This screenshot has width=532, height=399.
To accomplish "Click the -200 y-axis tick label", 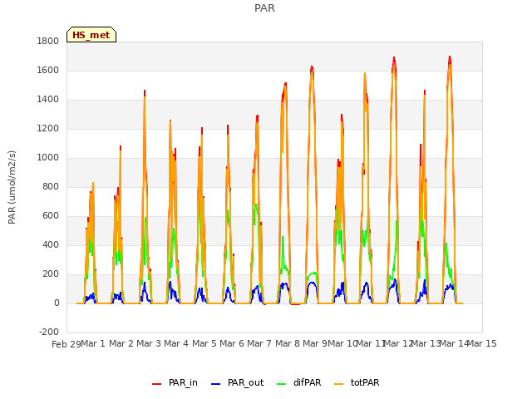I will pyautogui.click(x=49, y=332).
